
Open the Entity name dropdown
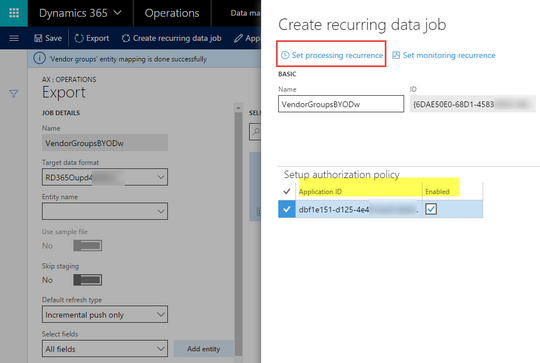pyautogui.click(x=105, y=211)
